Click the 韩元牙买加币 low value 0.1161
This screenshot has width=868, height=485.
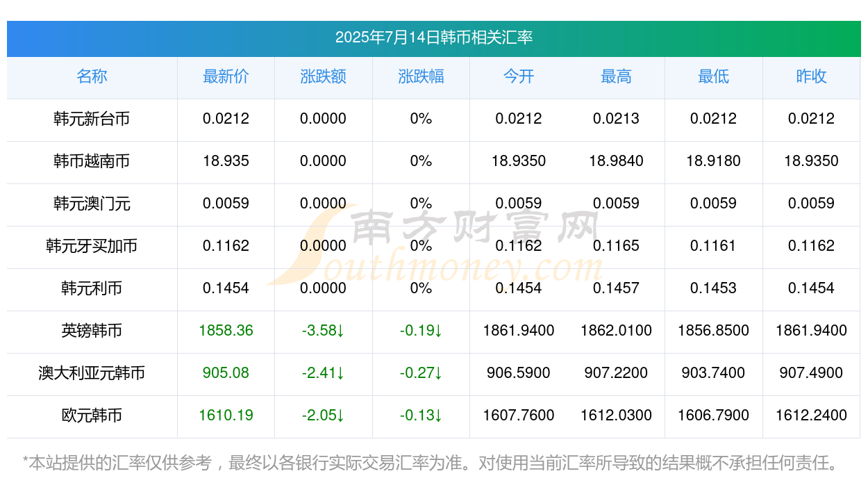coord(714,246)
